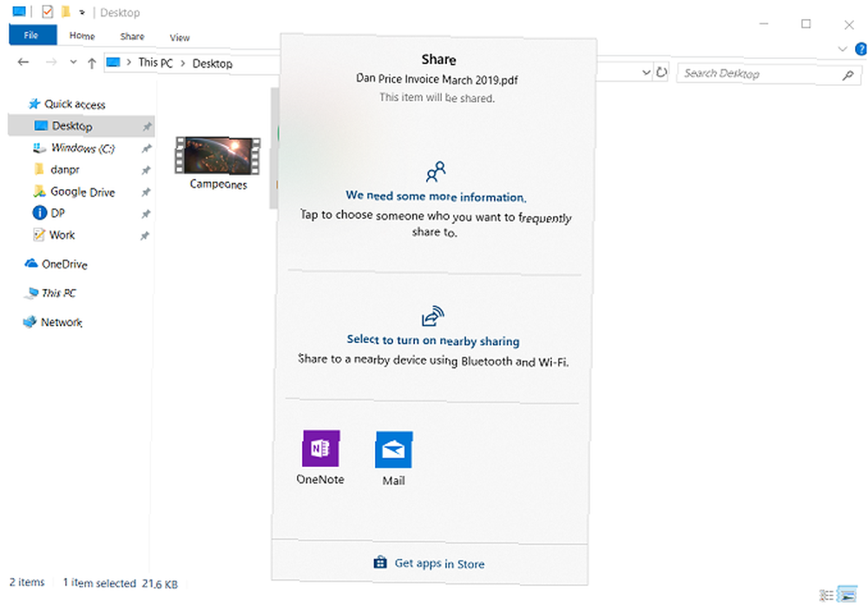The image size is (868, 605).
Task: Share the file via Mail app
Action: coord(393,459)
